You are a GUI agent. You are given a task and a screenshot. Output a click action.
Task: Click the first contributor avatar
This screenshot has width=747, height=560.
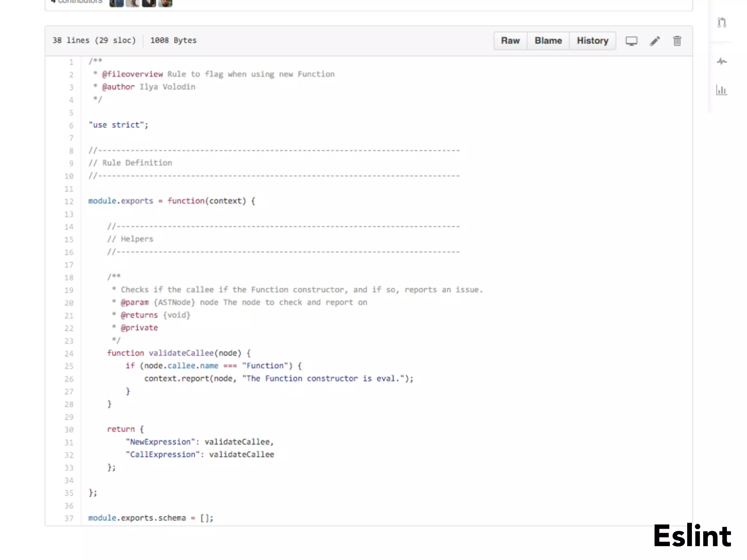coord(116,3)
